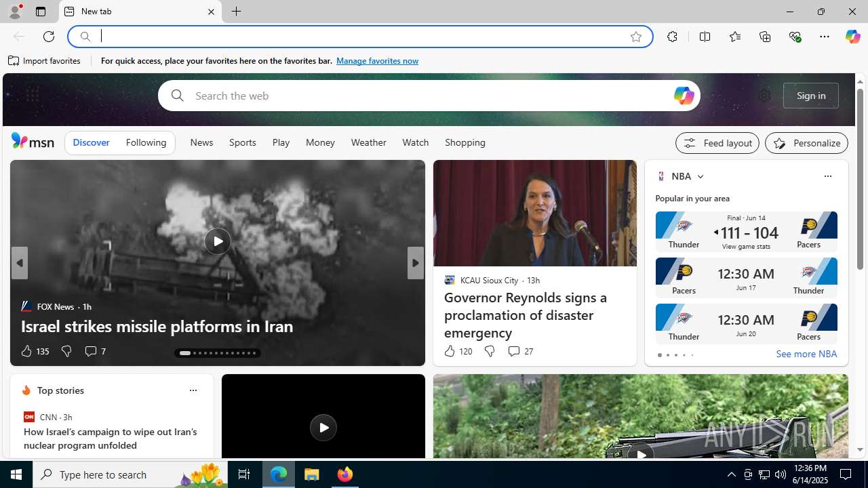View 7 comments on Israel story
This screenshot has width=868, height=488.
pyautogui.click(x=94, y=351)
